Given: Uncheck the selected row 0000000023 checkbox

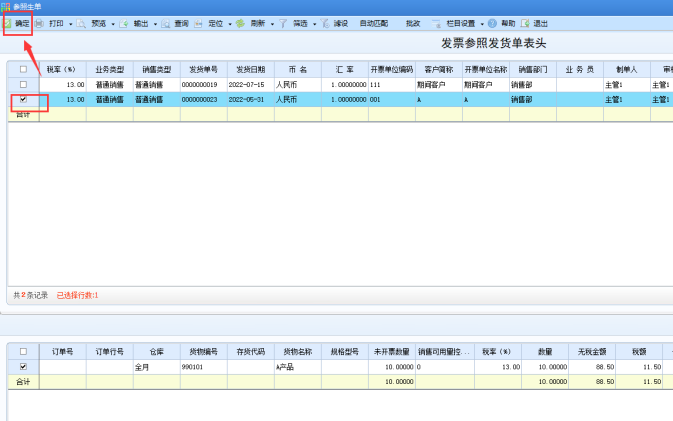Looking at the screenshot, I should [24, 99].
